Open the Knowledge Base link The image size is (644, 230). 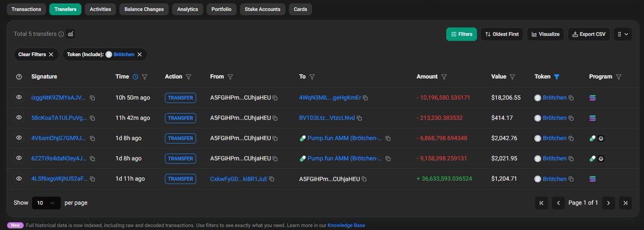[346, 226]
